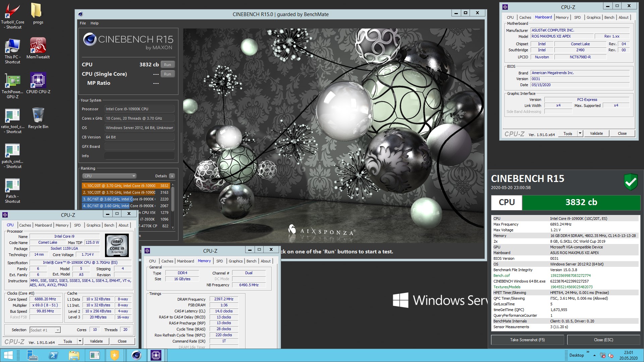Switch to SPD tab in Mainboard CPU-Z window
644x362 pixels.
[577, 17]
